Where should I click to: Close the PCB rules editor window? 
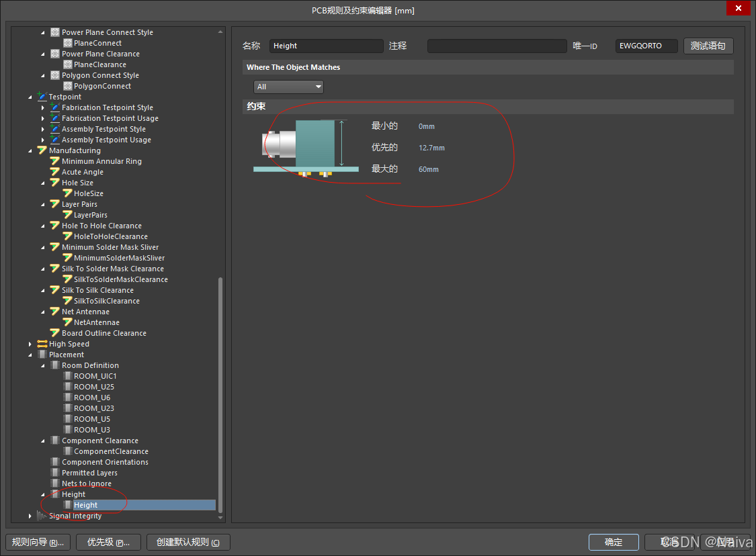(738, 8)
